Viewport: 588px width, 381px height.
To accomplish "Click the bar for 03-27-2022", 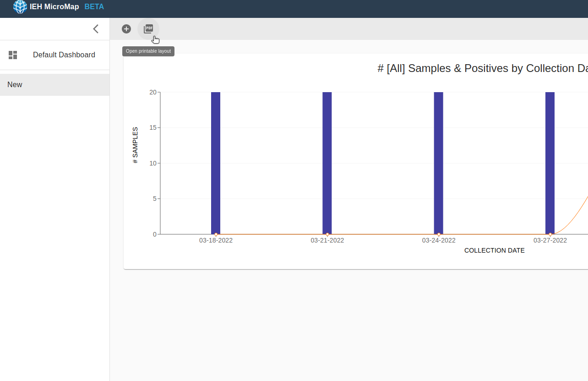I will click(x=550, y=163).
